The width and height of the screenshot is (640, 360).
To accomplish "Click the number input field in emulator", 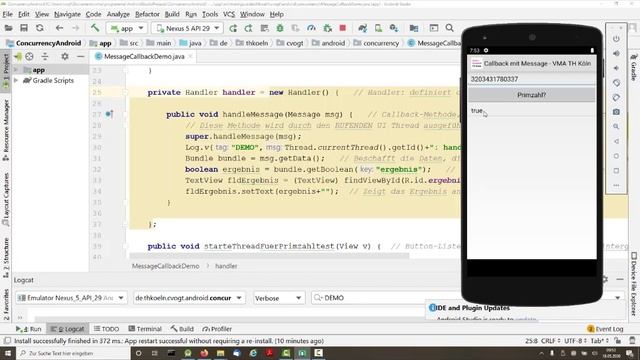I will pyautogui.click(x=531, y=79).
